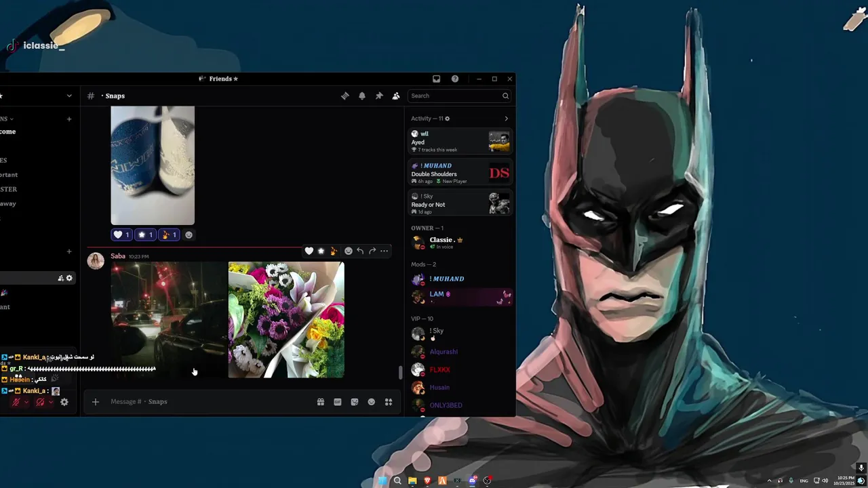Open Saba's flower bouquet photo
Screen dimensions: 868x488
tap(286, 319)
